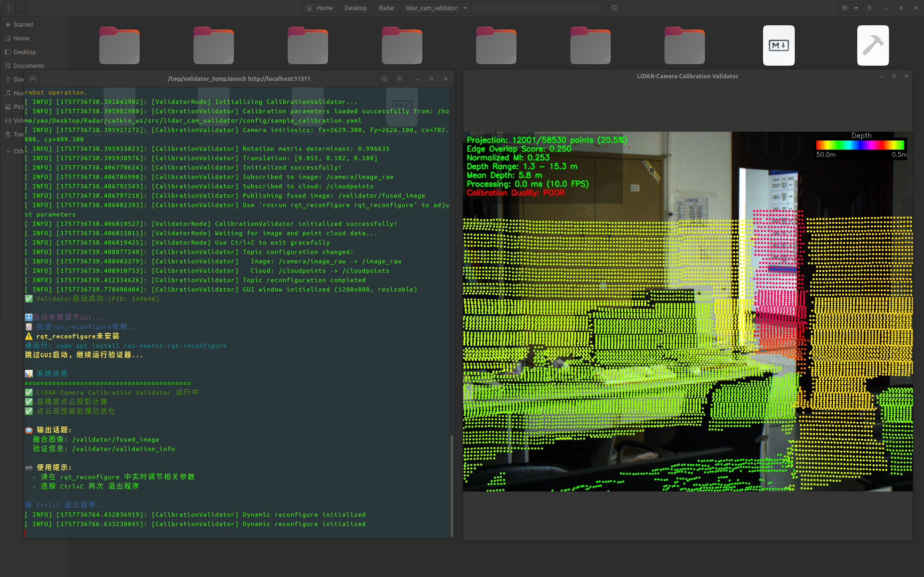Viewport: 924px width, 577px height.
Task: Click the terminal scrollbar
Action: (x=452, y=485)
